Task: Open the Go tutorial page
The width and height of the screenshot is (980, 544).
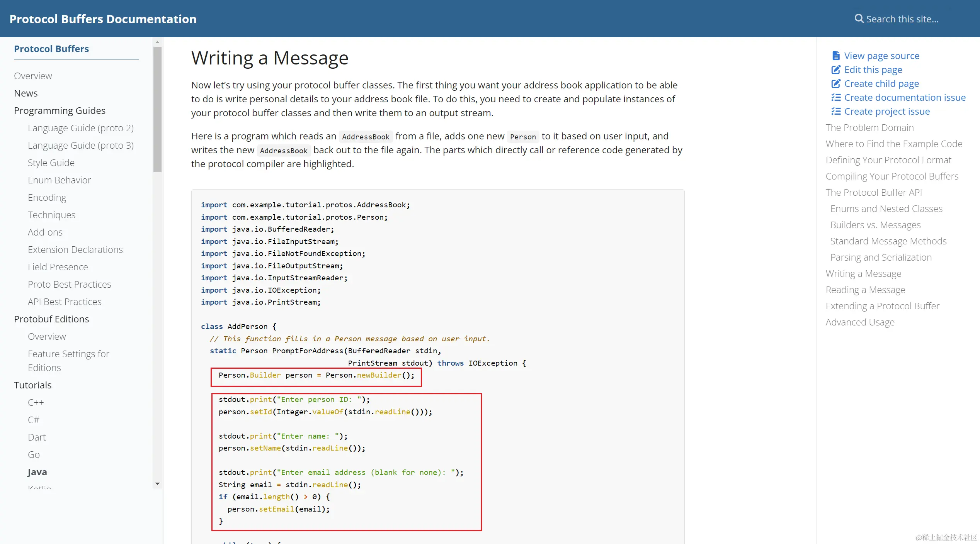Action: pyautogui.click(x=34, y=455)
